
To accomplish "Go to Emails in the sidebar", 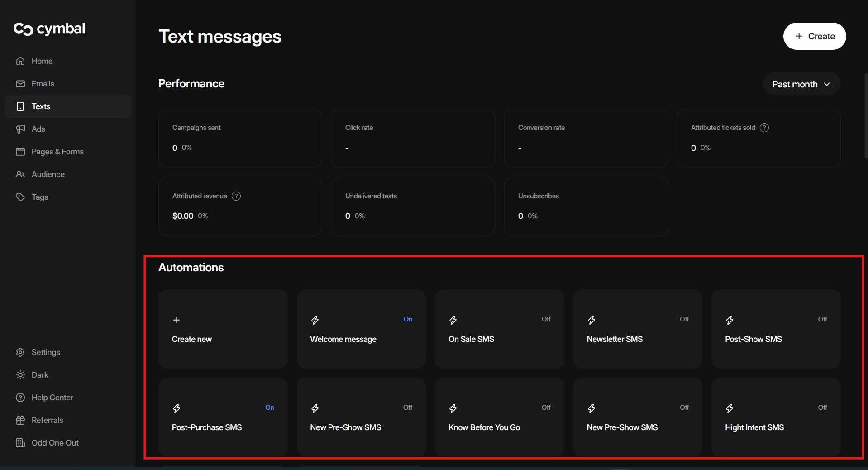I will tap(43, 84).
